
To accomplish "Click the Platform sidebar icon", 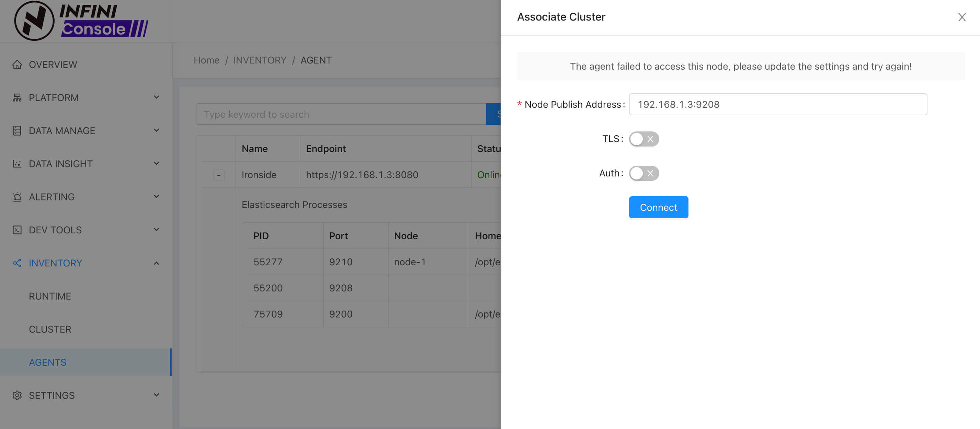I will [17, 98].
